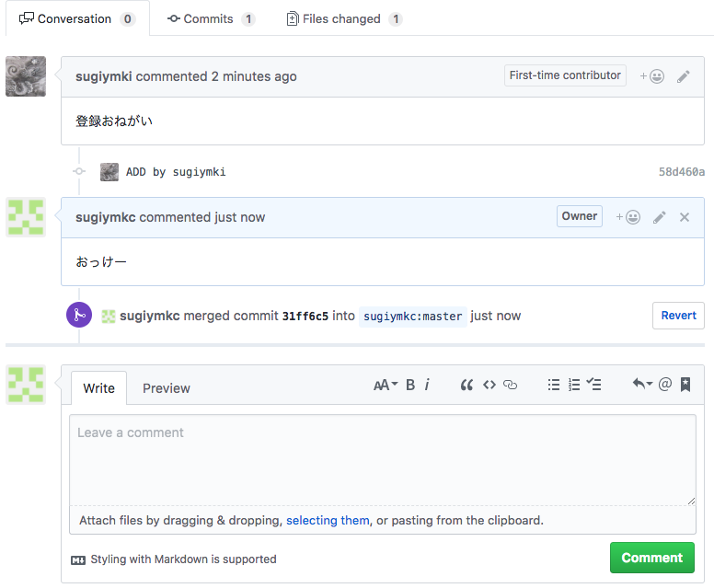Add a link using the link icon
The image size is (714, 588).
point(511,386)
